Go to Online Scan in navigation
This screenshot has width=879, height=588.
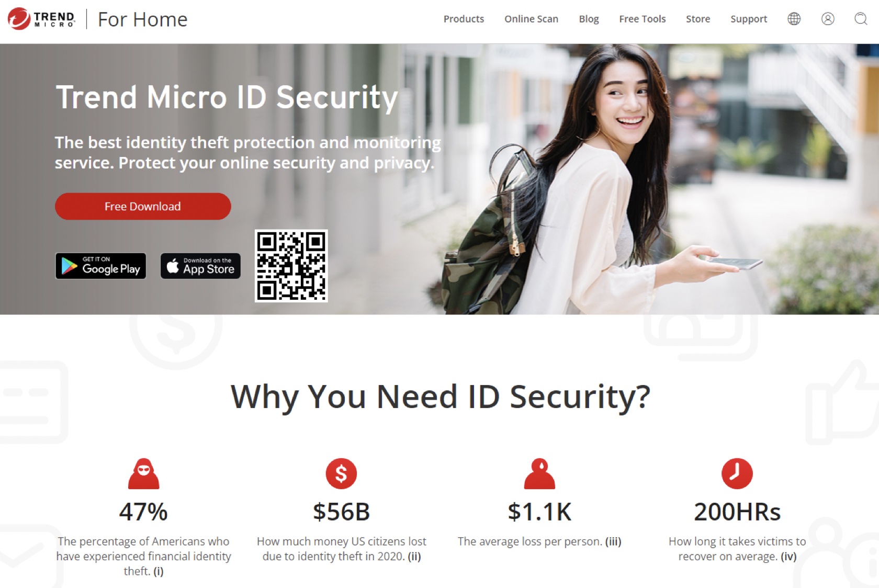pyautogui.click(x=531, y=19)
